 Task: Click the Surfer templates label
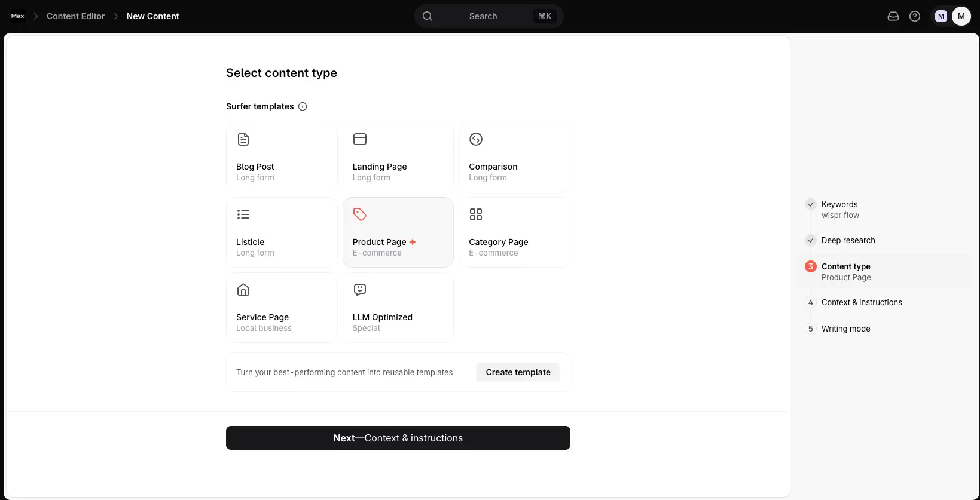260,106
